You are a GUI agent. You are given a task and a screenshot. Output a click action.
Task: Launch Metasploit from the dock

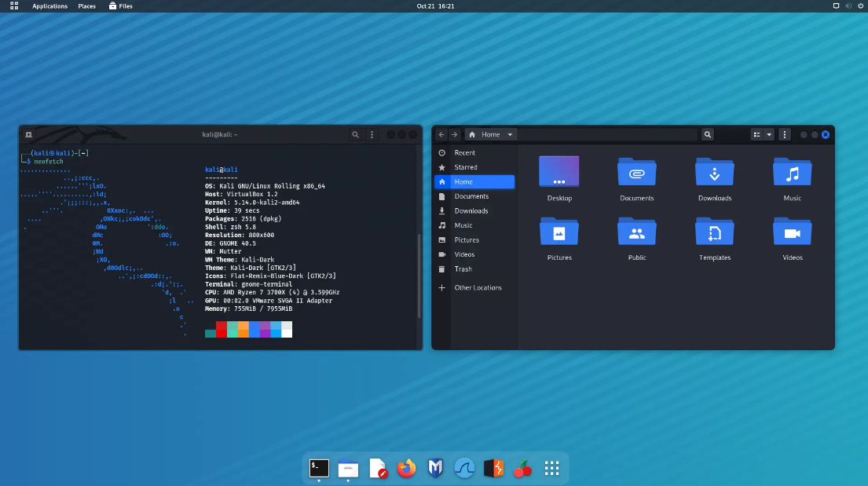tap(435, 469)
